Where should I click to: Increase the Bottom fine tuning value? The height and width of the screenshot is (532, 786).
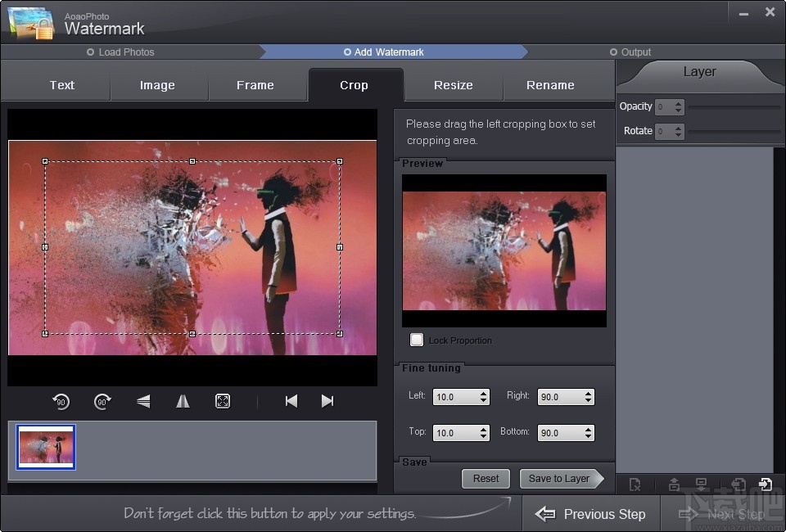588,429
